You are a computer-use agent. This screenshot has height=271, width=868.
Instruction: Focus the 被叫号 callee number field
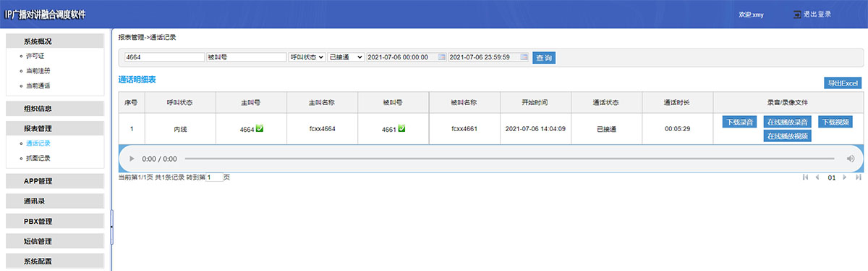[246, 57]
